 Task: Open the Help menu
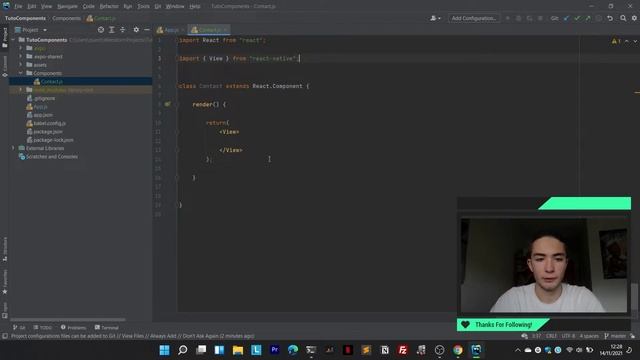pyautogui.click(x=195, y=6)
